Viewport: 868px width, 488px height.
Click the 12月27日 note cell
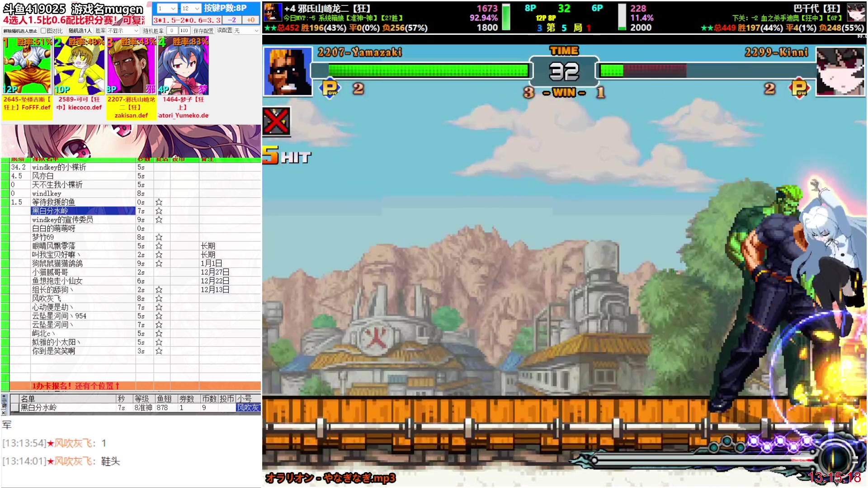pos(230,272)
